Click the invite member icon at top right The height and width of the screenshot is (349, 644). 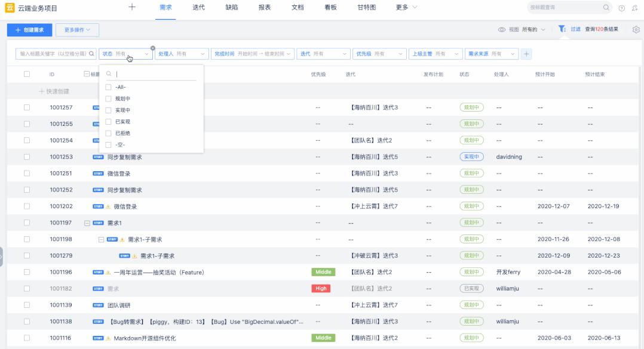(x=634, y=8)
